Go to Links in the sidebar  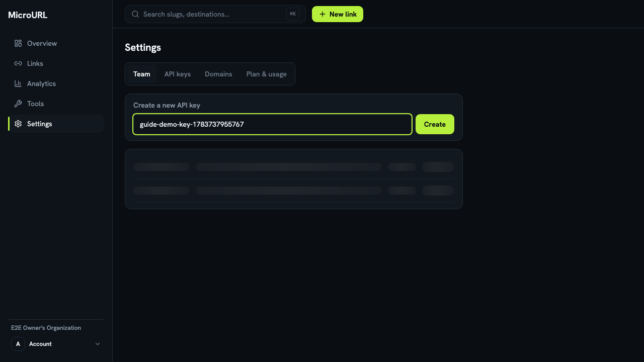pos(56,63)
